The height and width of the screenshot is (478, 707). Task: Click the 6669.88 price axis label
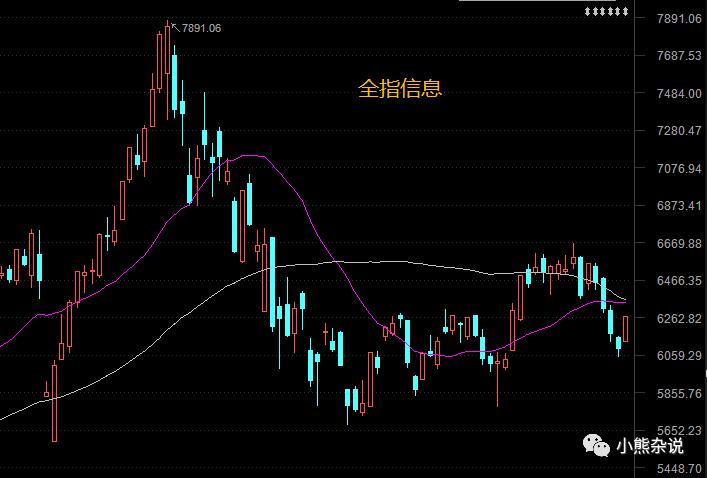[679, 244]
